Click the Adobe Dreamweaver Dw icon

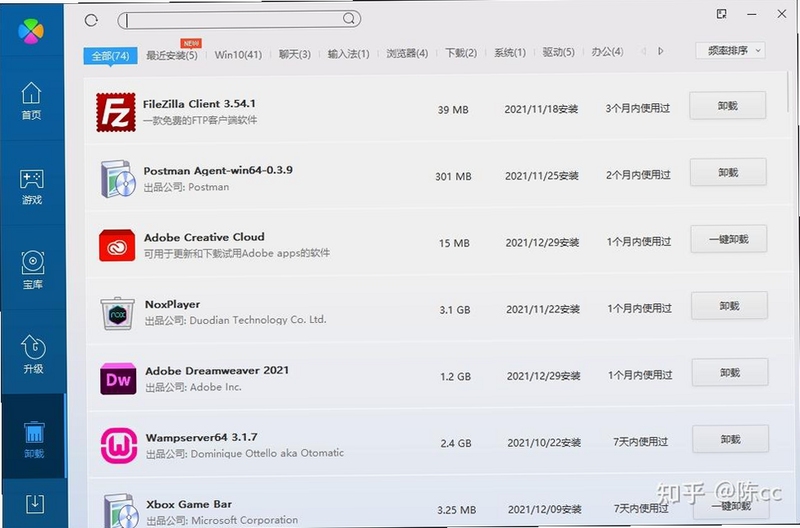118,379
